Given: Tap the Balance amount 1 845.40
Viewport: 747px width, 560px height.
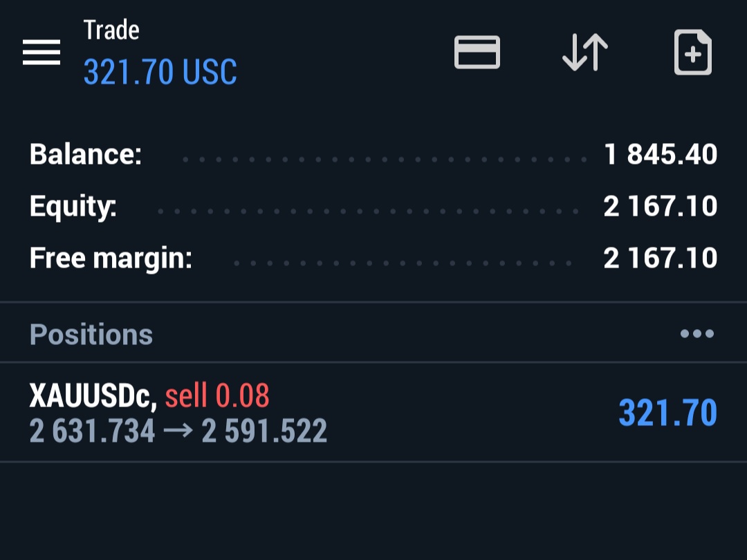Looking at the screenshot, I should coord(661,154).
